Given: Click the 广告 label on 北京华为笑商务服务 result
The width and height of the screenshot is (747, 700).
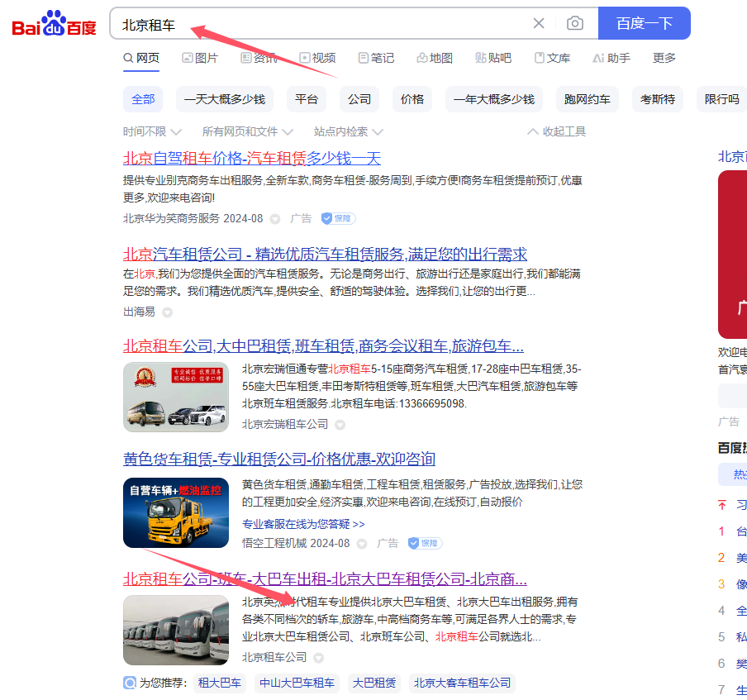Looking at the screenshot, I should click(x=301, y=219).
